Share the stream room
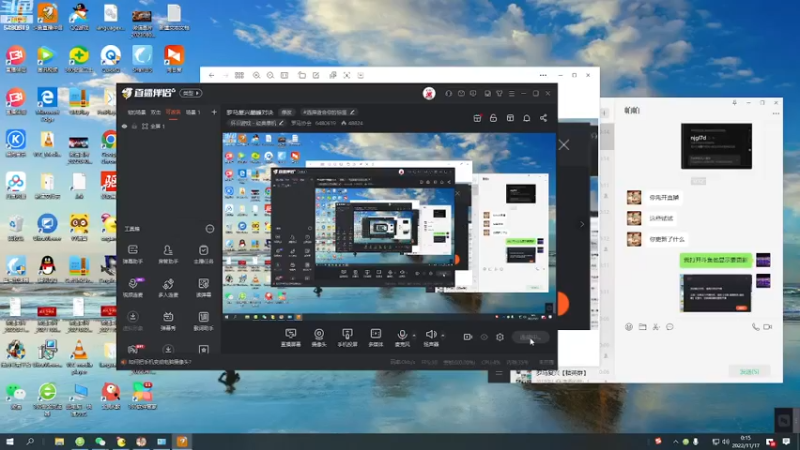800x450 pixels. (x=543, y=118)
